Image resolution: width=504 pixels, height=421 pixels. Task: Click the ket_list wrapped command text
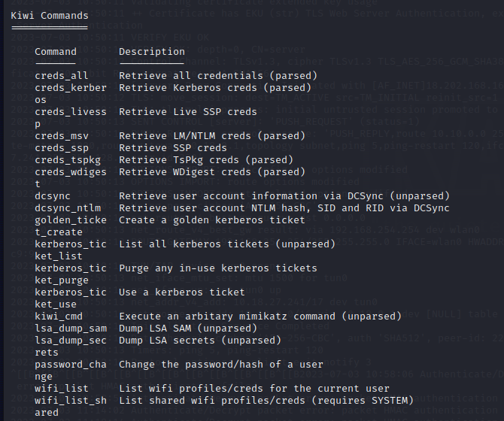coord(59,256)
